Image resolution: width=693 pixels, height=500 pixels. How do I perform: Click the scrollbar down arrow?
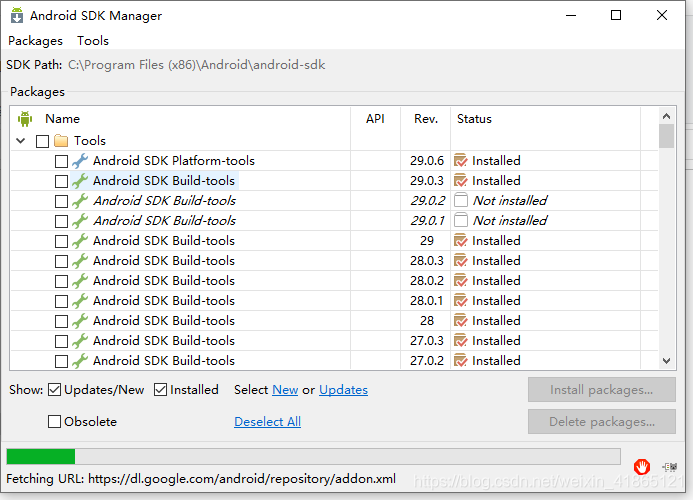666,361
